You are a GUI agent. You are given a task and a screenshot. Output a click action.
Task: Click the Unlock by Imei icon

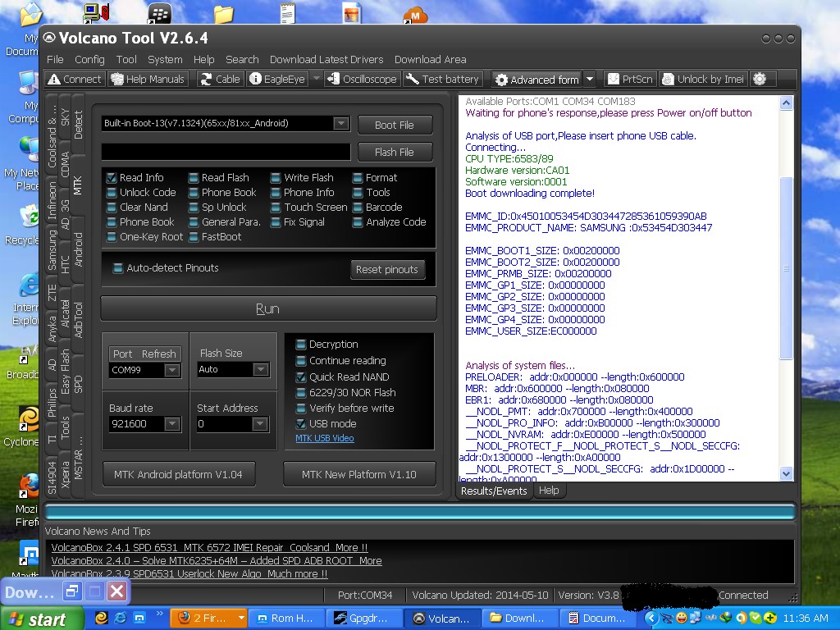point(668,80)
